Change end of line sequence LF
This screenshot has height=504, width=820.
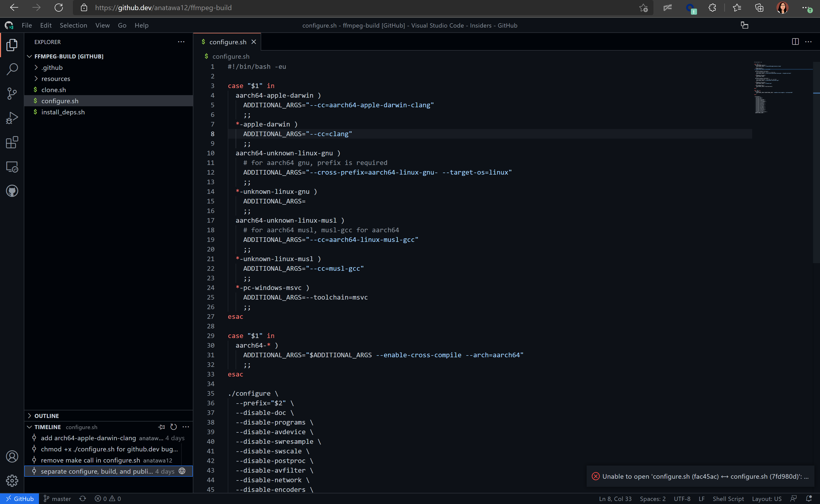point(701,499)
